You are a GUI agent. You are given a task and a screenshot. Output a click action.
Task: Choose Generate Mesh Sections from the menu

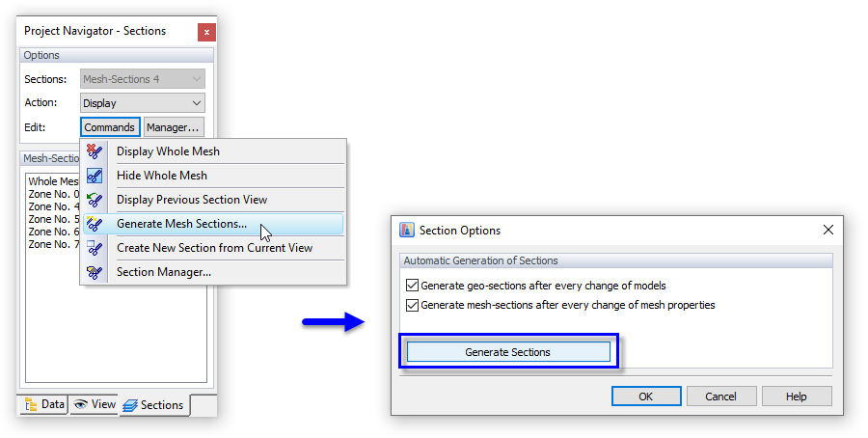tap(181, 224)
